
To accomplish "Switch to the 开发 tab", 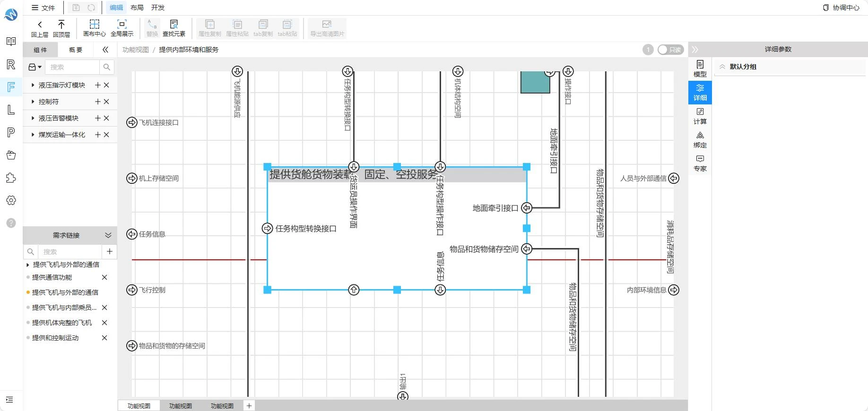I will tap(158, 8).
